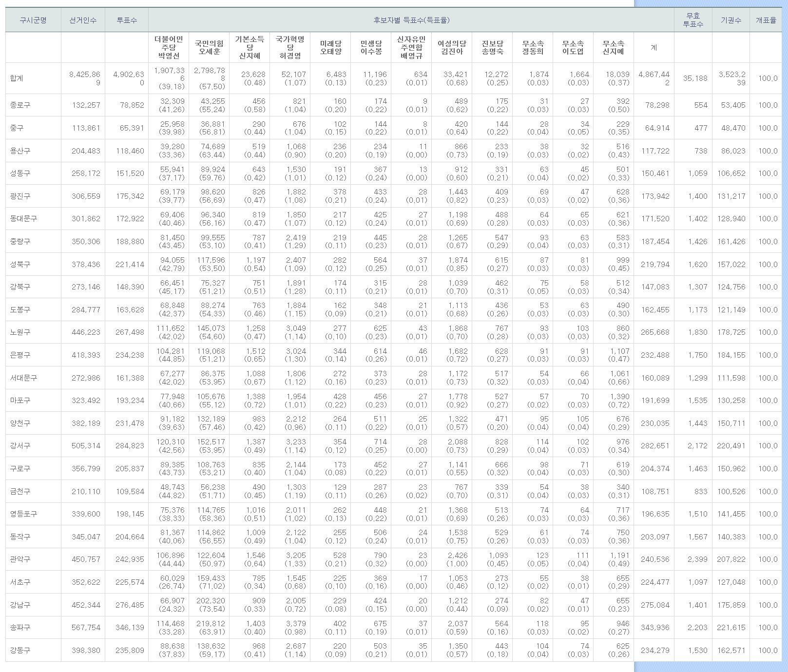Viewport: 788px width, 672px height.
Task: Click the 은평구 district name cell
Action: point(20,355)
